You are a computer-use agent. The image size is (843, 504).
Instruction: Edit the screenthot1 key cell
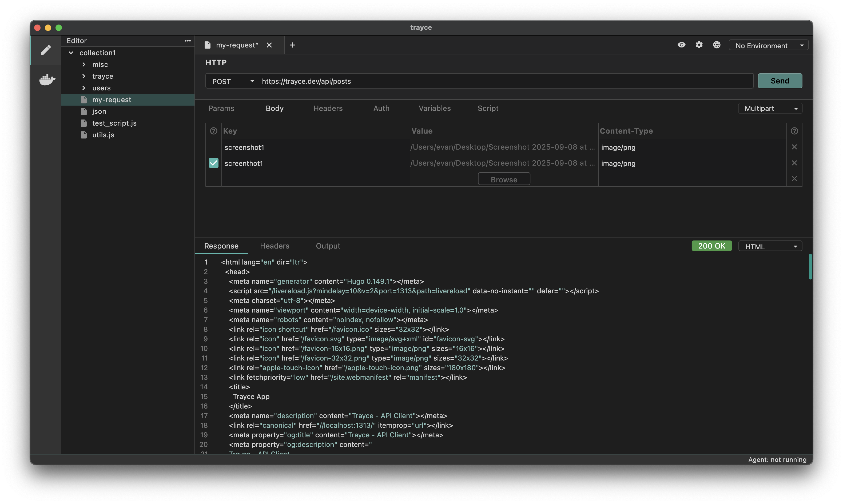316,163
